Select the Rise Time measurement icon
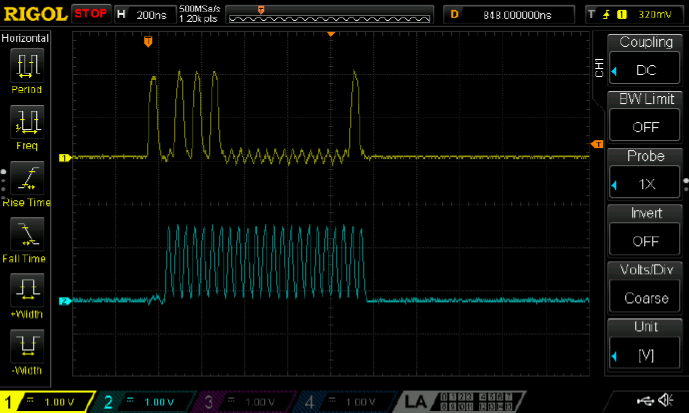 click(27, 178)
